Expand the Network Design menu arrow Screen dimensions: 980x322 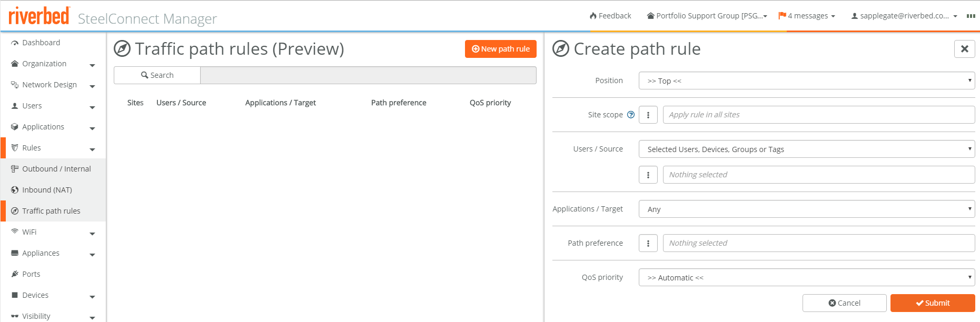[93, 87]
